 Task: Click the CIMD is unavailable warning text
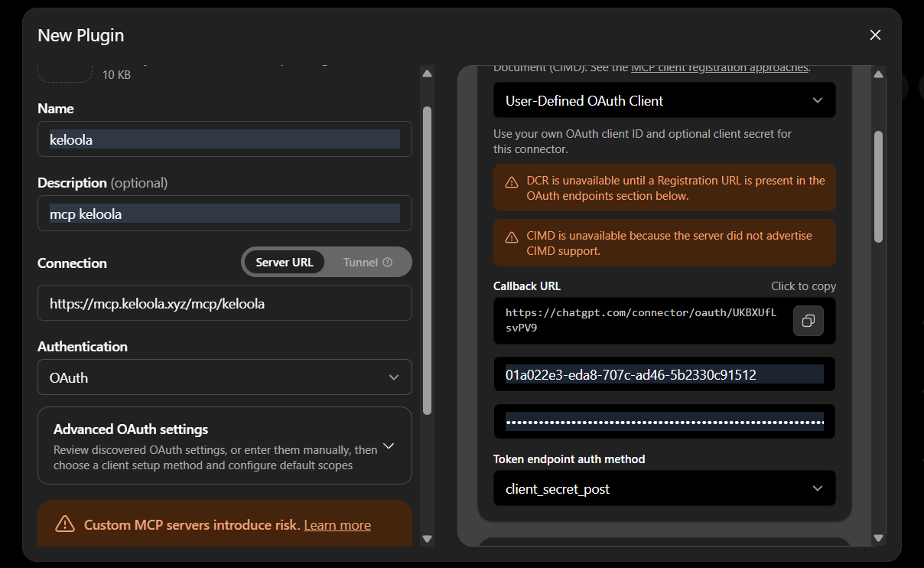point(669,243)
